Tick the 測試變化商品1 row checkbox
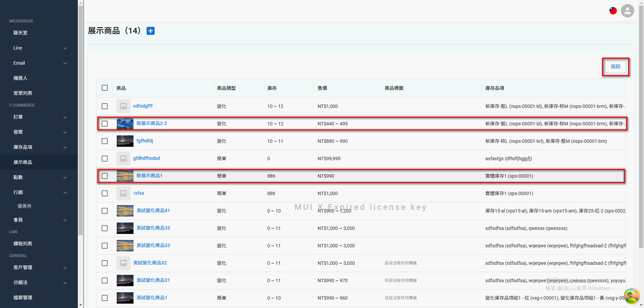The width and height of the screenshot is (644, 308). click(x=105, y=298)
